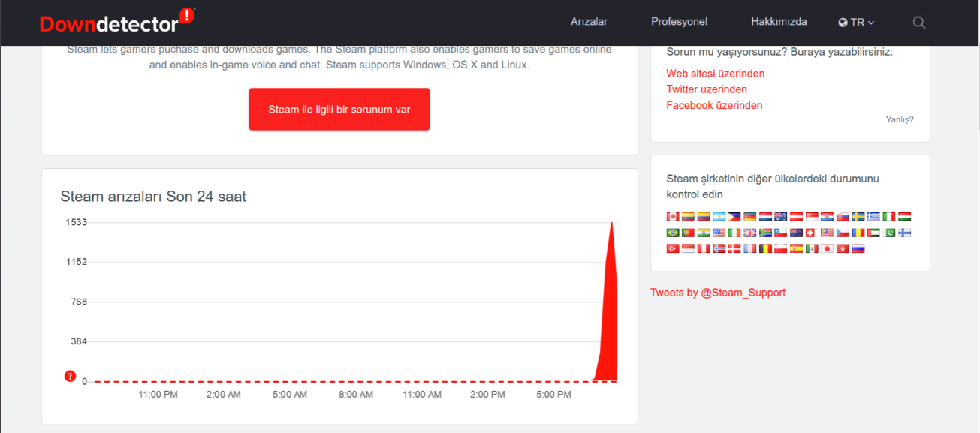Select the Philippines flag

734,217
